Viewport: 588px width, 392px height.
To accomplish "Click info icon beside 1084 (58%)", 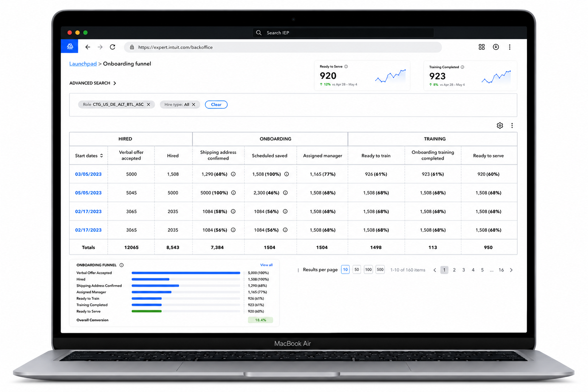I will [x=233, y=211].
